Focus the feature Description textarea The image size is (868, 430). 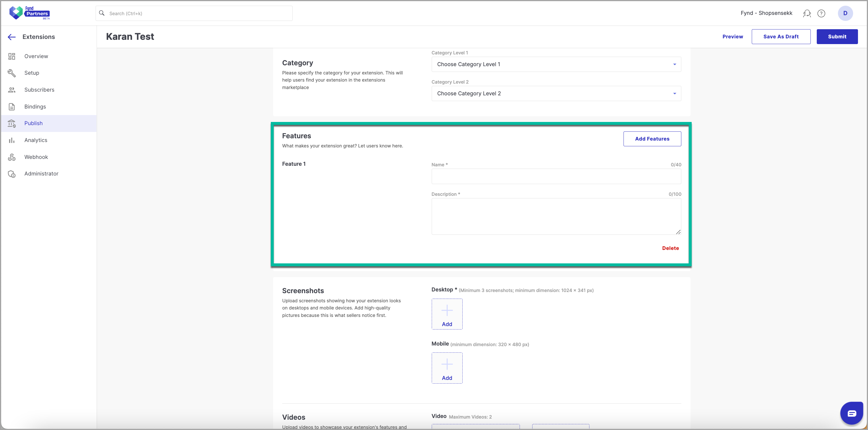[x=556, y=217]
